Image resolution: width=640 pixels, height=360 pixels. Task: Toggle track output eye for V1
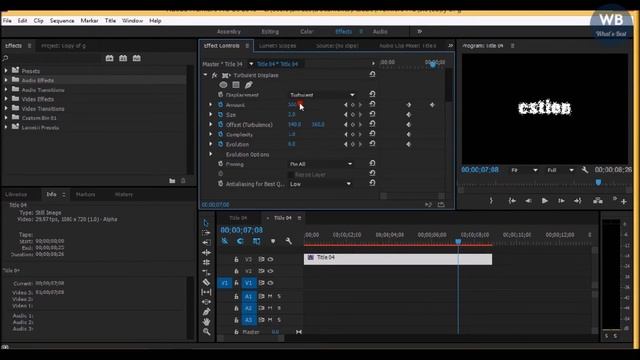[x=270, y=282]
